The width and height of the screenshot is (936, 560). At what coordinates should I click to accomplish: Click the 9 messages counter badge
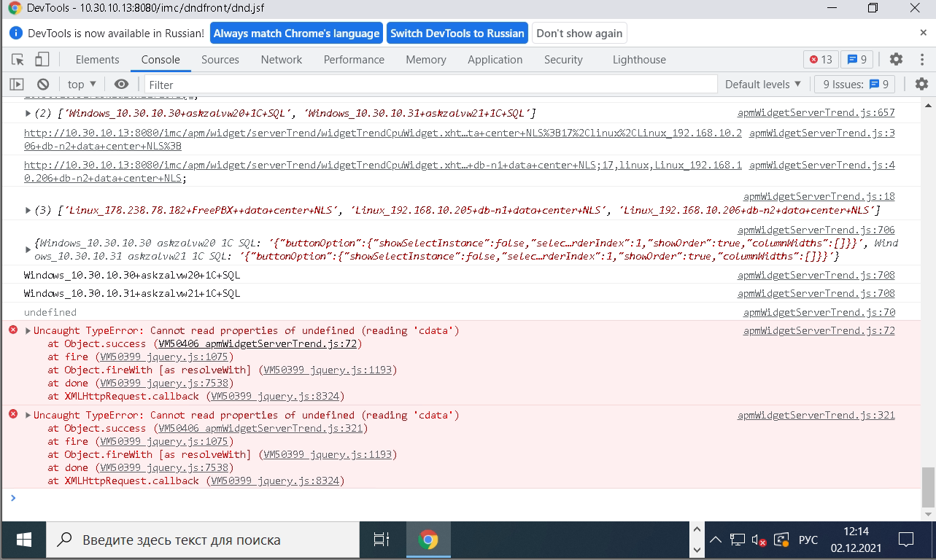(x=857, y=60)
